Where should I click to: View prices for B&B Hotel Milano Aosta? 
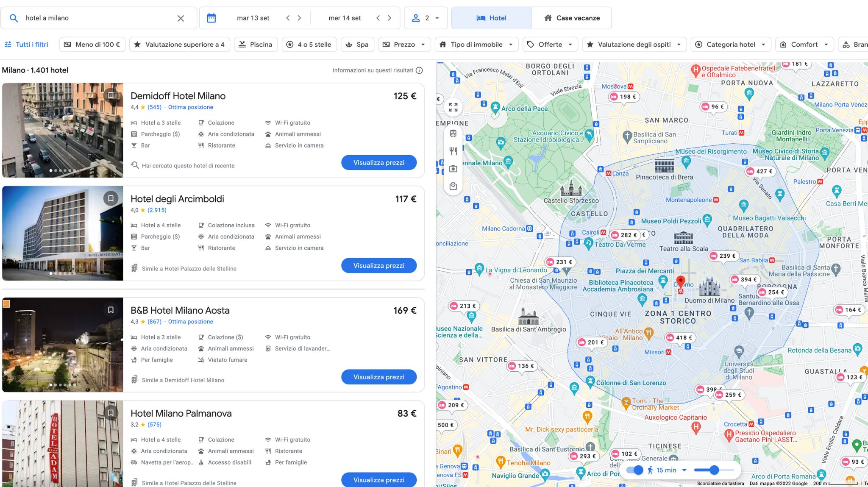click(x=379, y=377)
